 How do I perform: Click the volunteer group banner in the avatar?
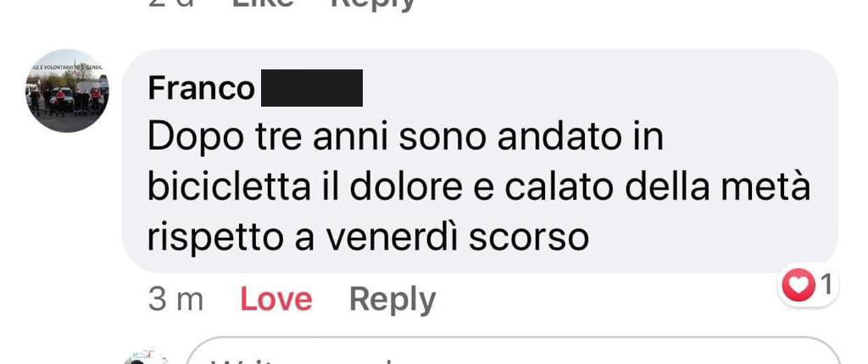[66, 67]
